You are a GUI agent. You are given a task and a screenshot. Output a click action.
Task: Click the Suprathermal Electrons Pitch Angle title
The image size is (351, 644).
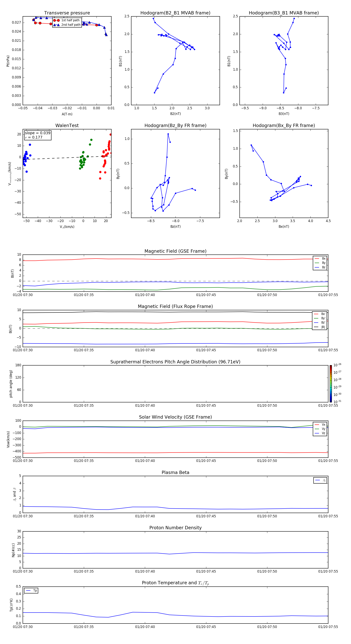(x=175, y=362)
